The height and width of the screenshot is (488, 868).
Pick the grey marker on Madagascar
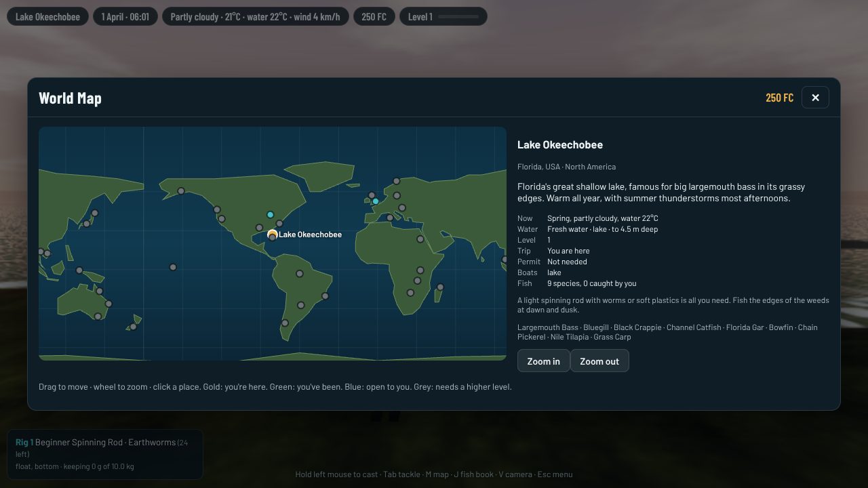pos(440,287)
